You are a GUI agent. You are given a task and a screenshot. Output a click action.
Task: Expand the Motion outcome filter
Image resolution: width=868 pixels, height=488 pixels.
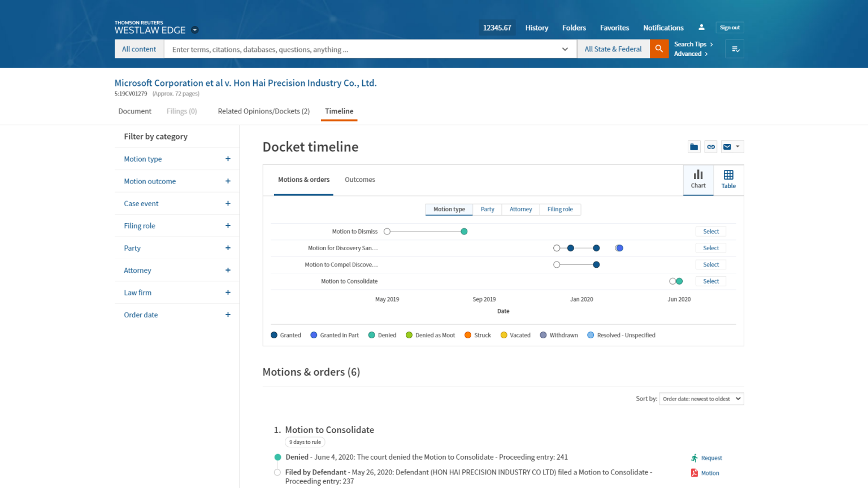(228, 181)
